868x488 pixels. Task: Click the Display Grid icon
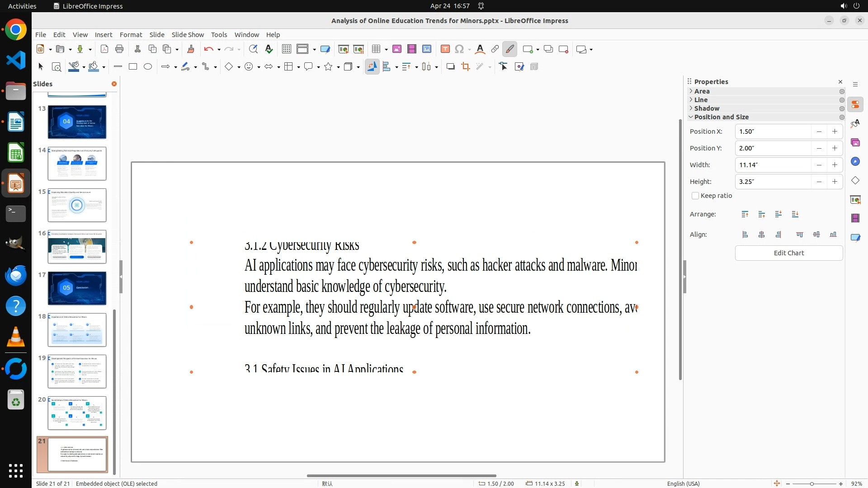(x=286, y=49)
